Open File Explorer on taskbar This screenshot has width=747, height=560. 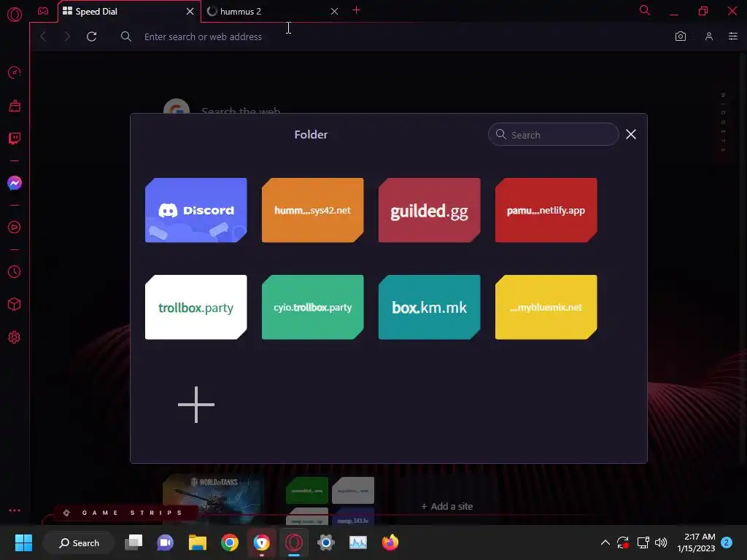197,542
